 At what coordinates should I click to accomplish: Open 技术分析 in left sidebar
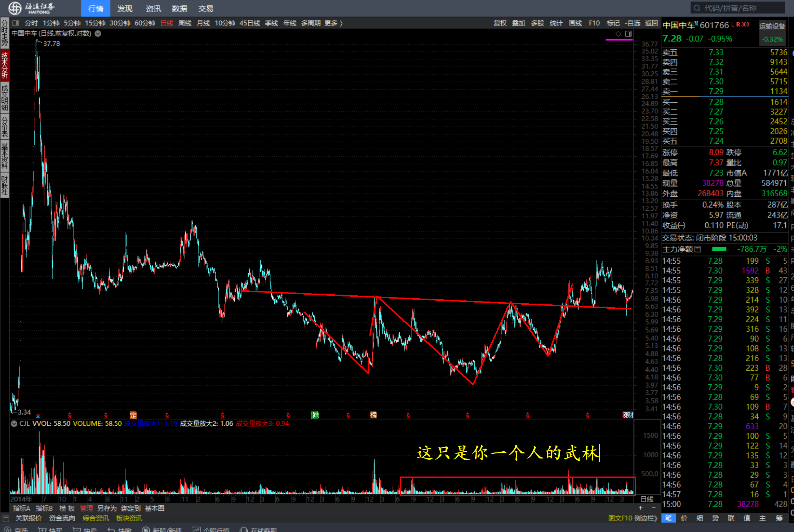click(5, 65)
